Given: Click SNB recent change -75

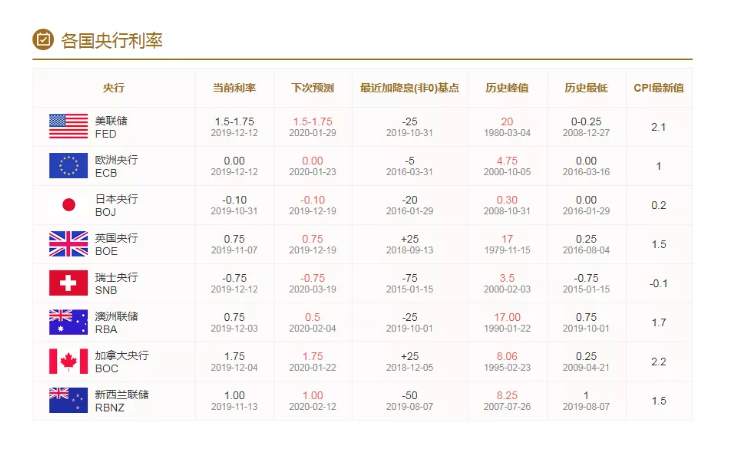Looking at the screenshot, I should click(x=410, y=278).
